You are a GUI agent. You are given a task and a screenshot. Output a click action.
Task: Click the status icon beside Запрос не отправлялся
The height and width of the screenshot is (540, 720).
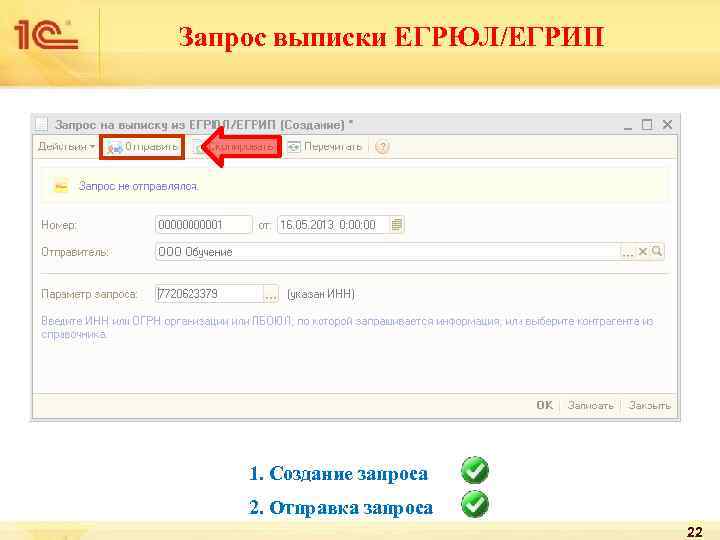click(61, 186)
